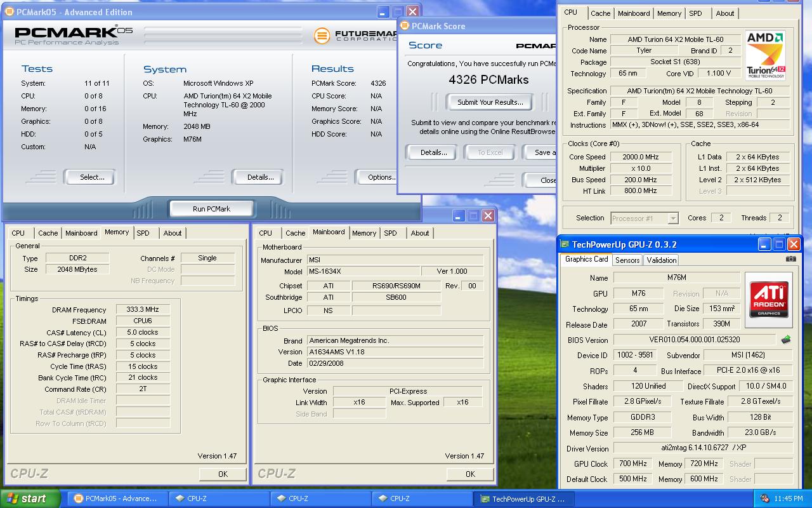Click the PCMark05 taskbar button
Viewport: 812px width, 508px height.
coord(118,498)
